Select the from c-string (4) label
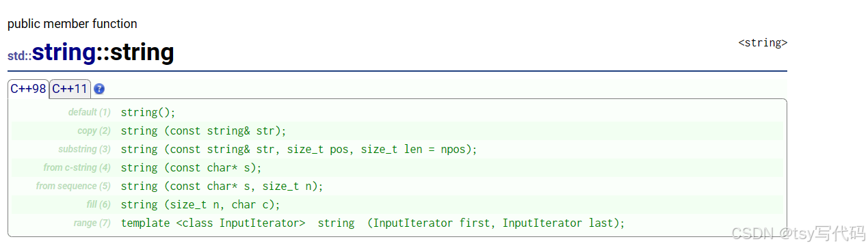Viewport: 868px width, 248px height. pos(77,167)
